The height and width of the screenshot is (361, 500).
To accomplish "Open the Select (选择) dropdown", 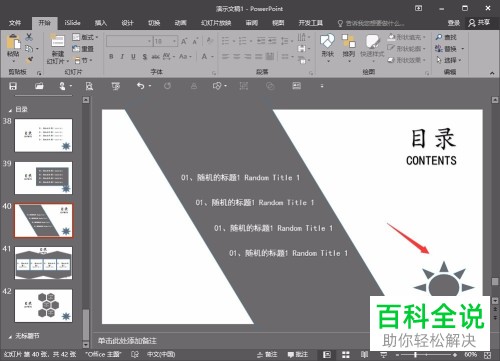I will (449, 60).
